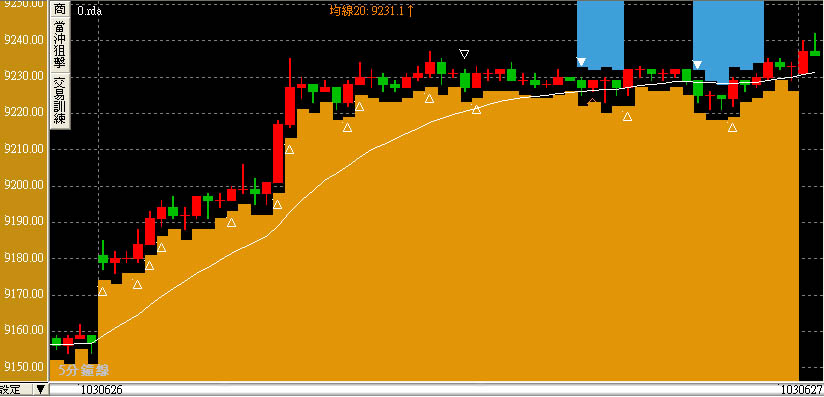824x397 pixels.
Task: Click the 5分鐘線 timeframe label
Action: click(x=83, y=370)
